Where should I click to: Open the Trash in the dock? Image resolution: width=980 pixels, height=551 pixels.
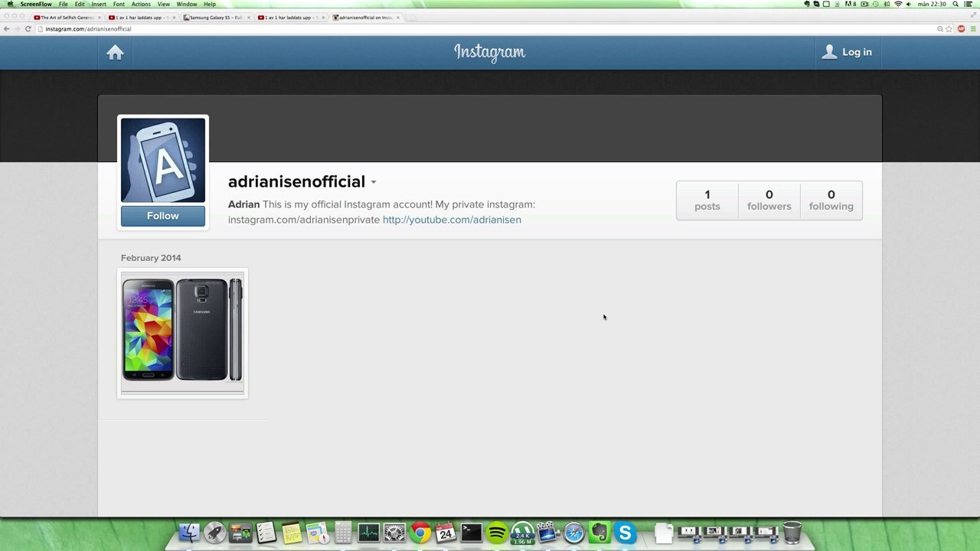point(792,533)
